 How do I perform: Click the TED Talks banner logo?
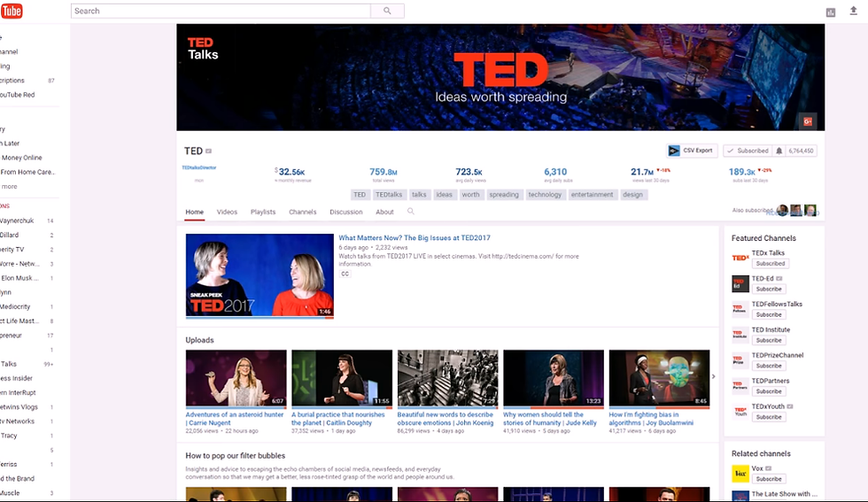pos(203,49)
